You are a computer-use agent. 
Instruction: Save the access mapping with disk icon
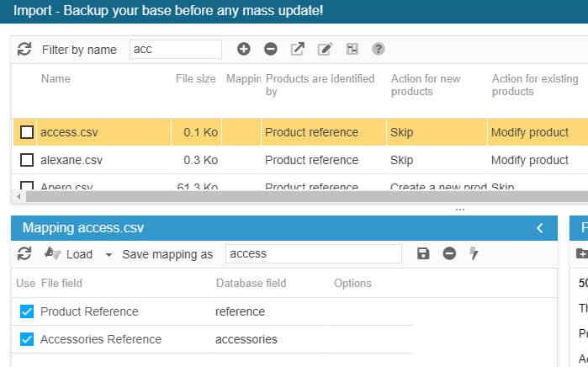[423, 253]
